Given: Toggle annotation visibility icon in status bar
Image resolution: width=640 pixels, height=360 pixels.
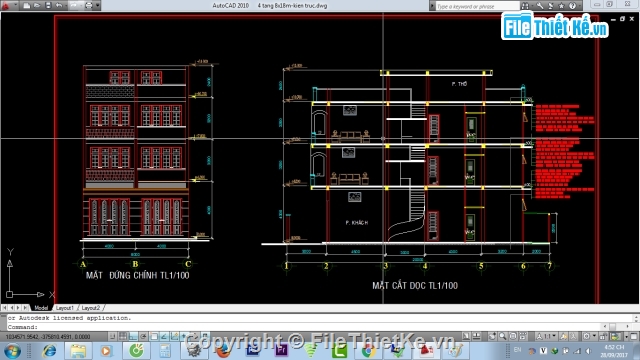Looking at the screenshot, I should (564, 336).
